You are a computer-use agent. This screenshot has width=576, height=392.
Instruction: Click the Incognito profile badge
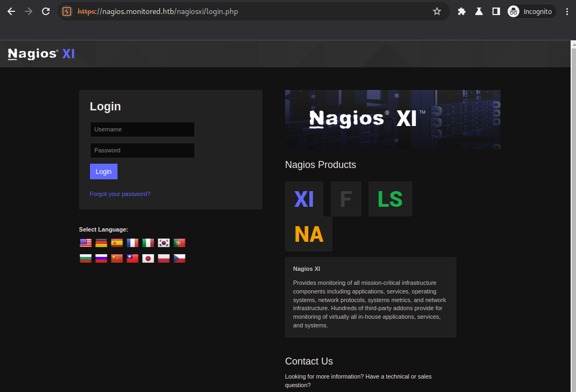[x=531, y=11]
